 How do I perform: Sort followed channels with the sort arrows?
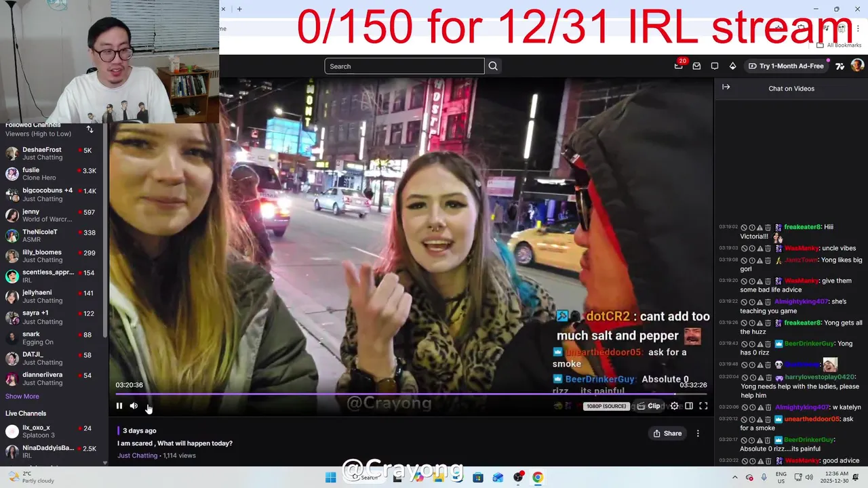coord(90,129)
